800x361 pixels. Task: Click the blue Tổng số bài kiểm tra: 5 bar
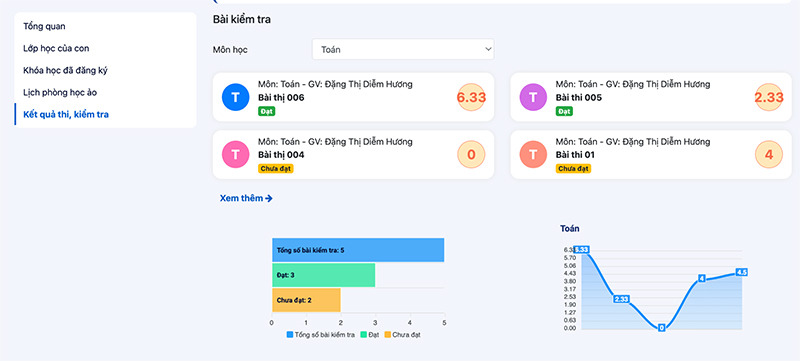[x=358, y=250]
